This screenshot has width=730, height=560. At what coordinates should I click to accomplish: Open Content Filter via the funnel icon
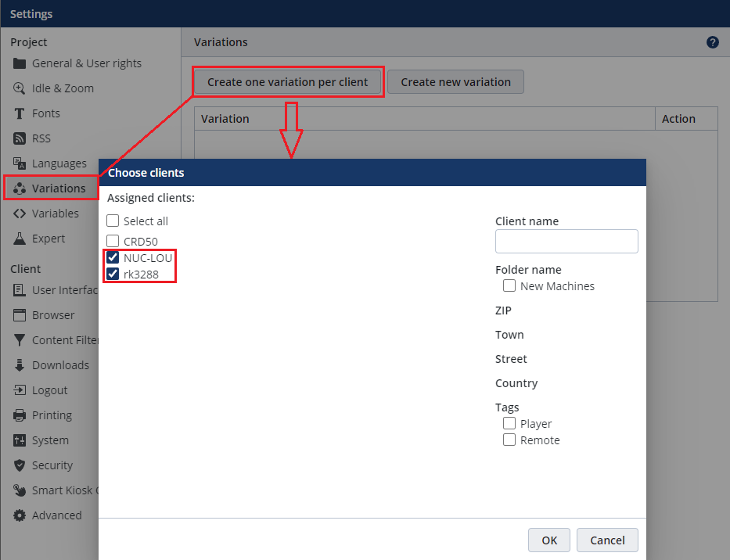point(17,340)
